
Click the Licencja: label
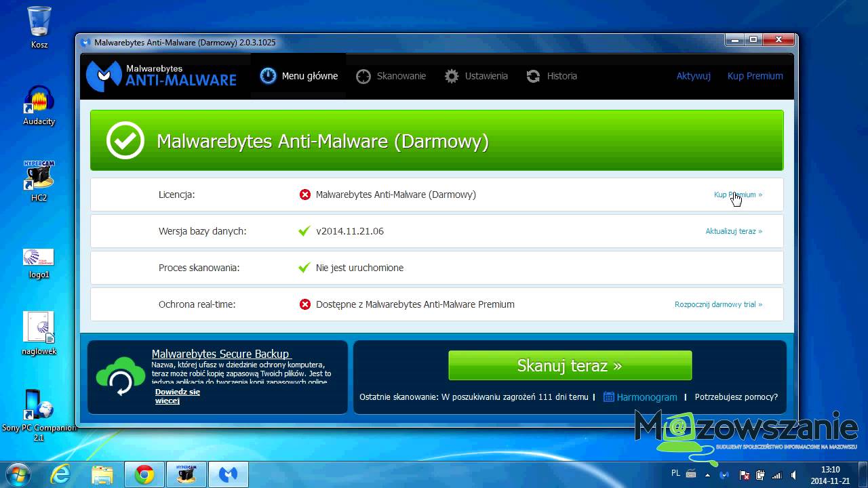click(x=177, y=195)
